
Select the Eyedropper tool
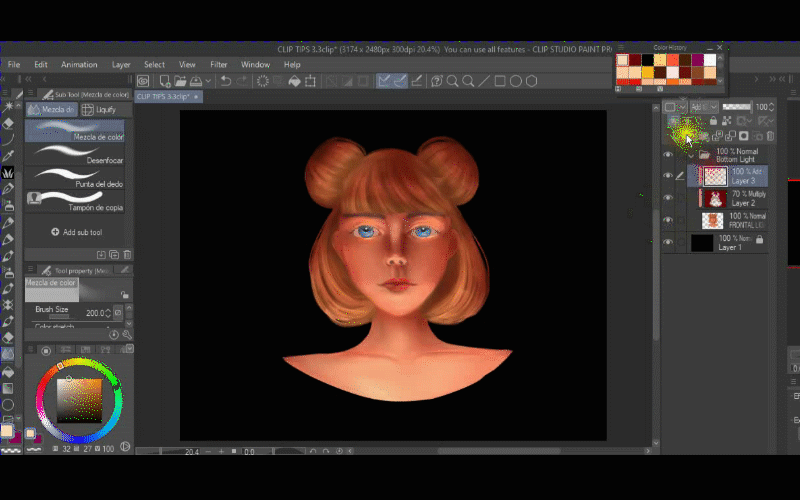pyautogui.click(x=9, y=156)
